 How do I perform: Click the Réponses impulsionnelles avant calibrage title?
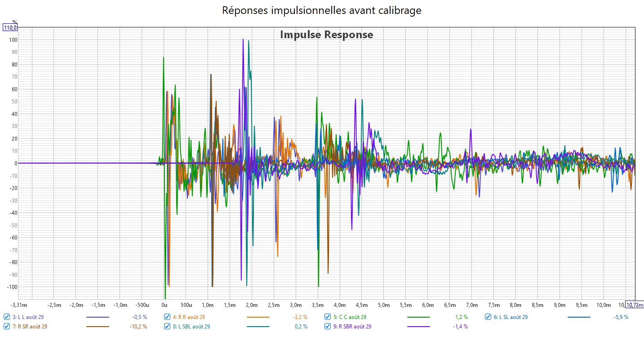(322, 10)
